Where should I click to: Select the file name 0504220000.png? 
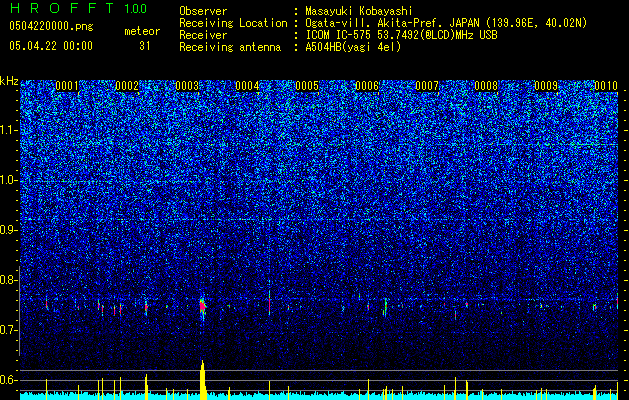[51, 27]
